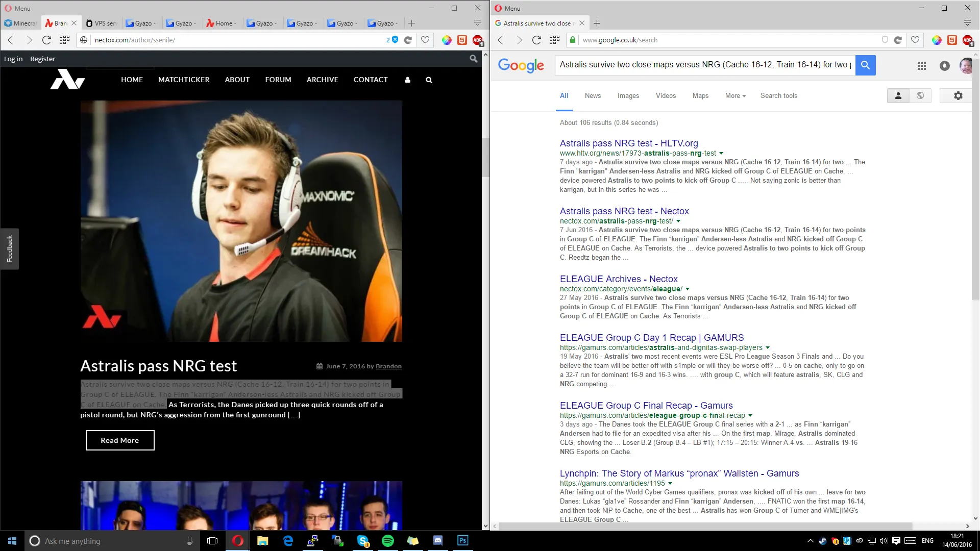The width and height of the screenshot is (980, 551).
Task: Click the Read More button
Action: coord(120,440)
